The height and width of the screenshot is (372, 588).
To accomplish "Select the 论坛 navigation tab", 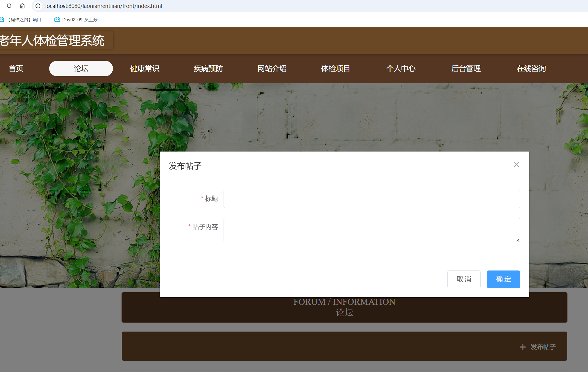I will [x=81, y=68].
